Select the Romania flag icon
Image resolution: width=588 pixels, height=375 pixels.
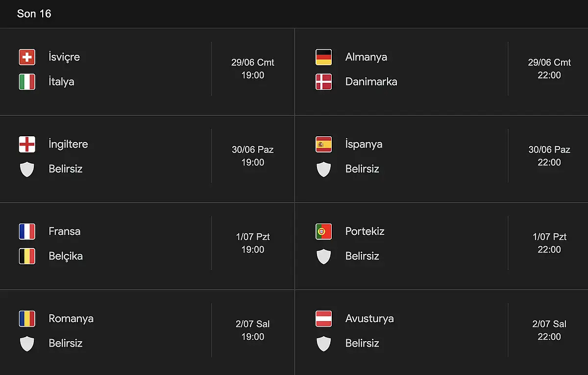coord(27,319)
